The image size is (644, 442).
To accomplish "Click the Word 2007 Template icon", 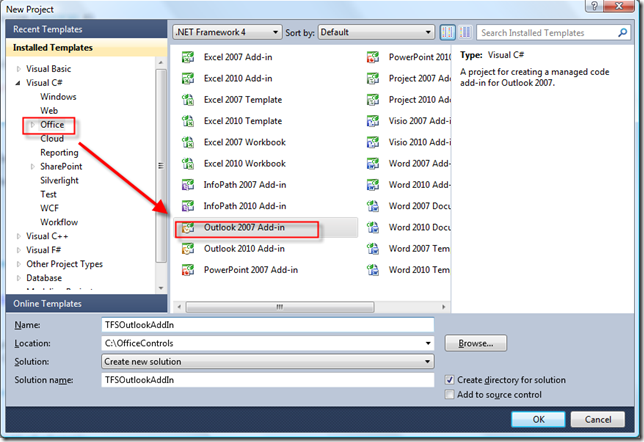I will (x=373, y=249).
